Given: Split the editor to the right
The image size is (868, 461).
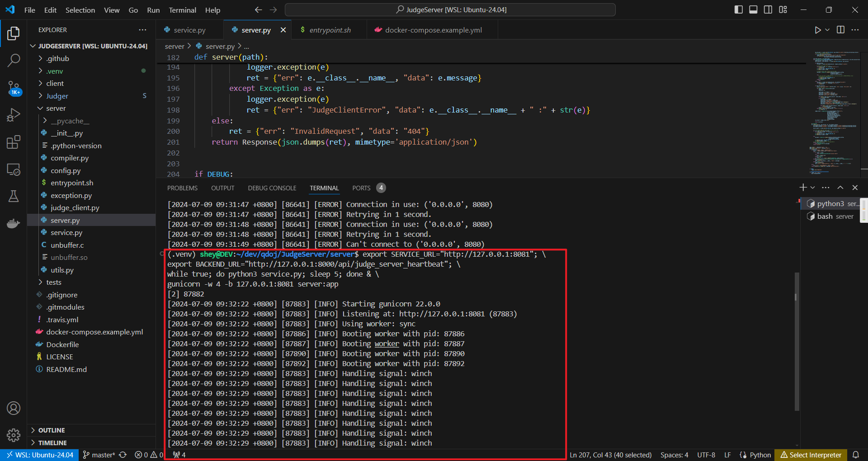Looking at the screenshot, I should click(x=840, y=30).
